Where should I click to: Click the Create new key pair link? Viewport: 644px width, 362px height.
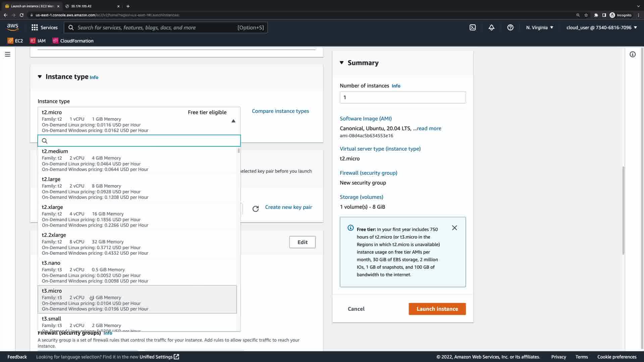coord(288,207)
